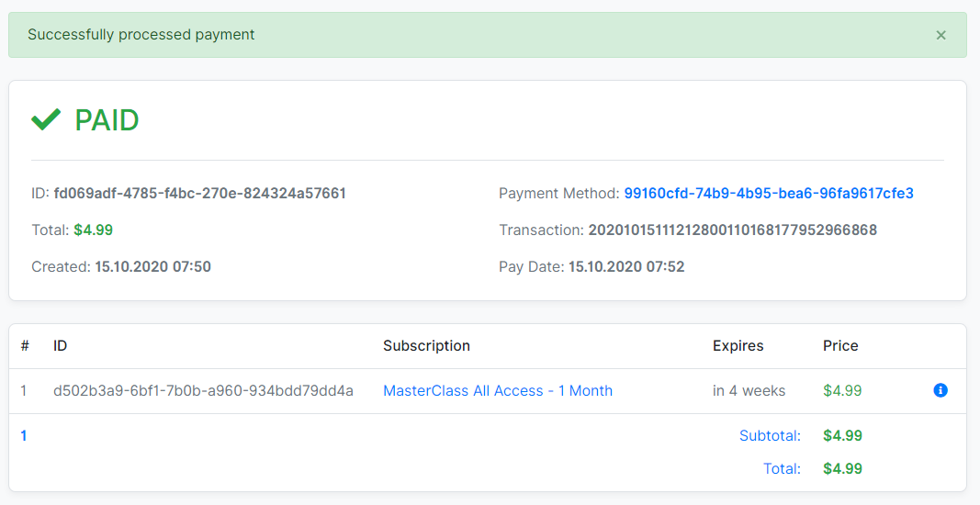Viewport: 980px width, 505px height.
Task: Click the Transaction number value
Action: 732,230
